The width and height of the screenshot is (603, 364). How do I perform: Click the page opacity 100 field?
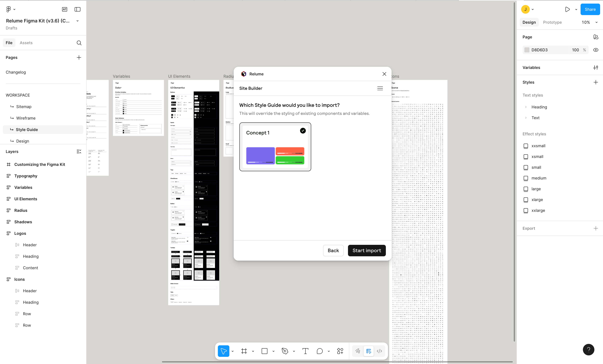pos(575,50)
